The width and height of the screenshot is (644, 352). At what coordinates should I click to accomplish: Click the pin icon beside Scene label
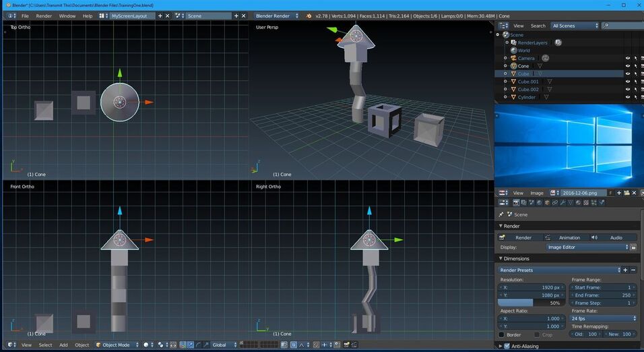pos(501,214)
